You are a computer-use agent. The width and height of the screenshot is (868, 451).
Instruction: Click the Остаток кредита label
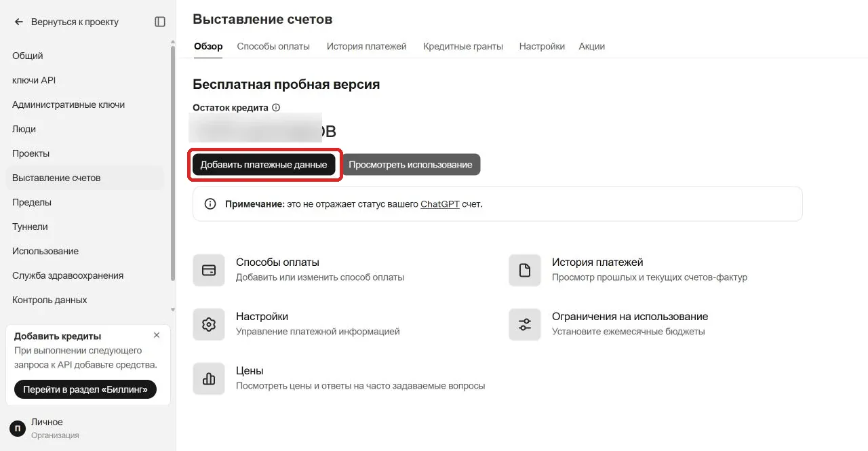click(231, 107)
